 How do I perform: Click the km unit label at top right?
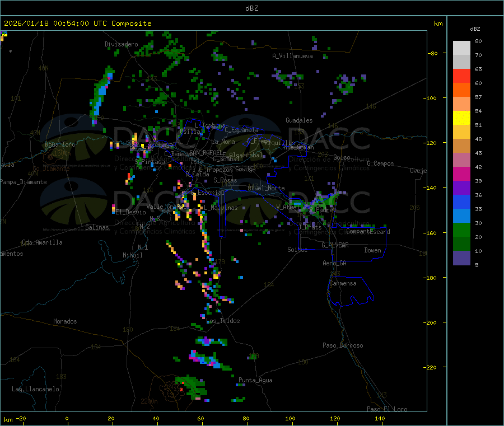point(438,24)
